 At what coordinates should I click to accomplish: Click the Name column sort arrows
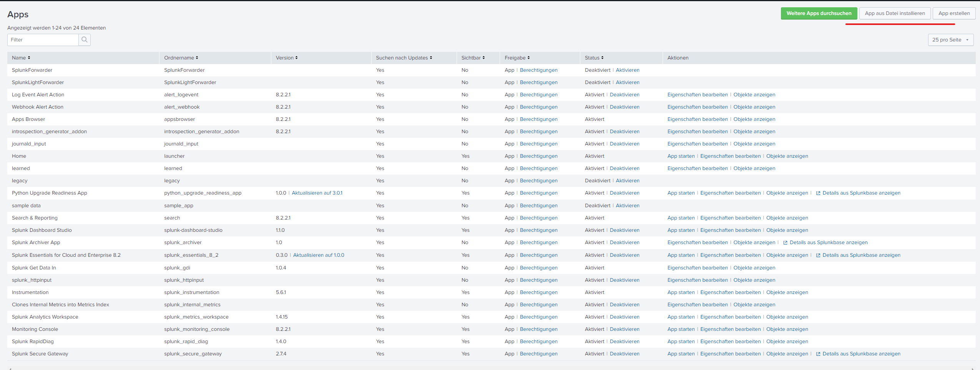[x=29, y=58]
